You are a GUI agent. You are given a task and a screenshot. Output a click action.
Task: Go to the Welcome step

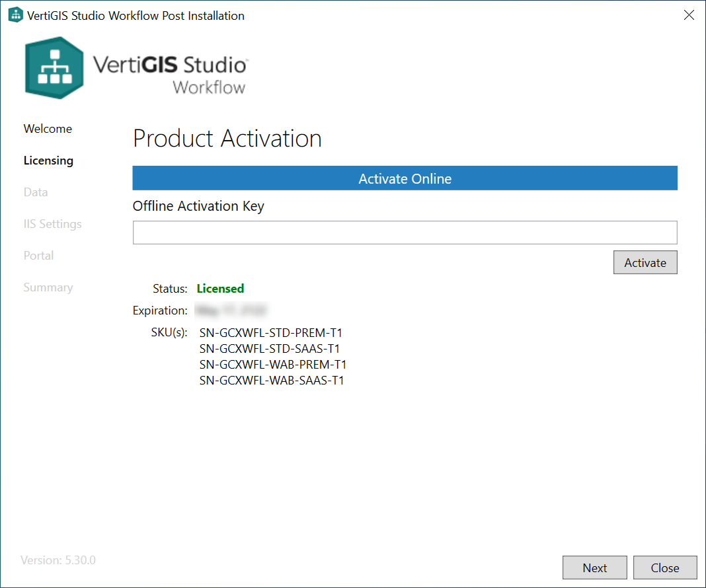tap(48, 129)
